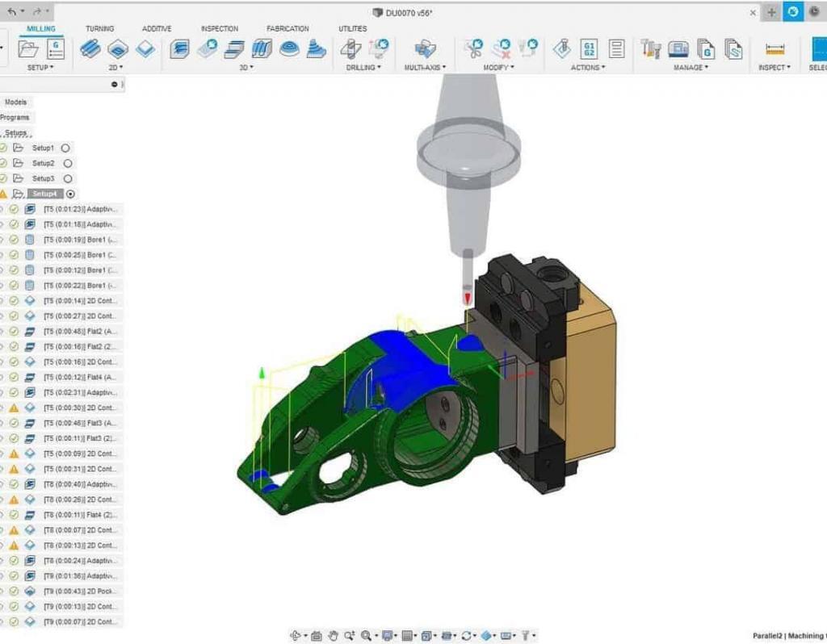Switch to the MILLING tab
Screen dimensions: 827x644
coord(41,28)
